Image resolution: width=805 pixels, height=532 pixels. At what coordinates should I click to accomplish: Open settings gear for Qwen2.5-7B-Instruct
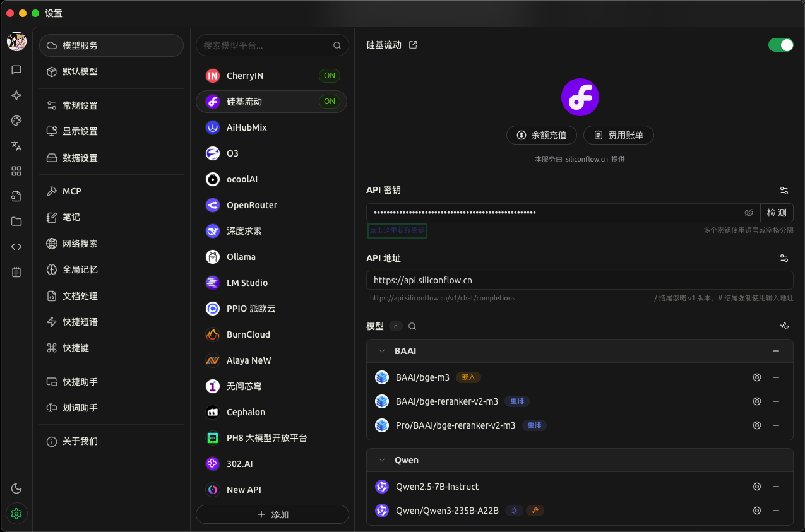point(757,487)
